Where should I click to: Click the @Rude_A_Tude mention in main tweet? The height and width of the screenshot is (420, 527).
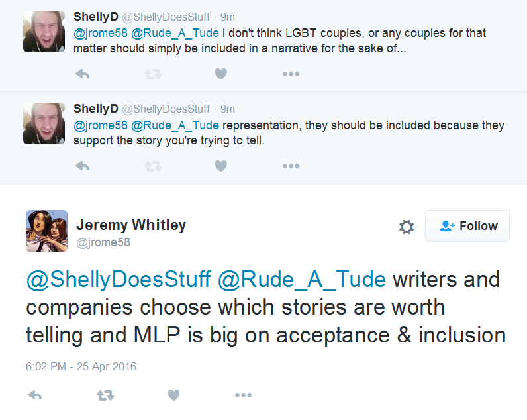point(301,280)
